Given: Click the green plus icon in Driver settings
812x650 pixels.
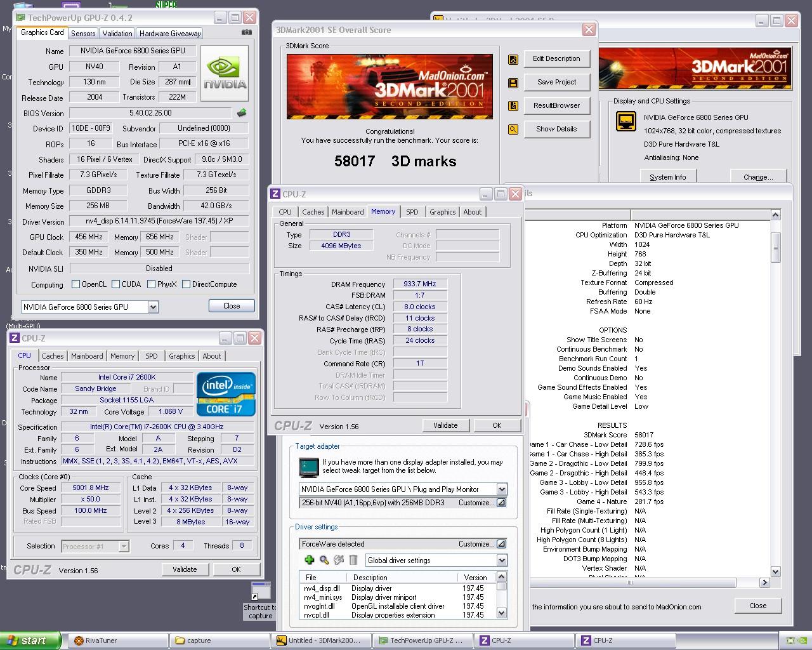Looking at the screenshot, I should pos(309,560).
